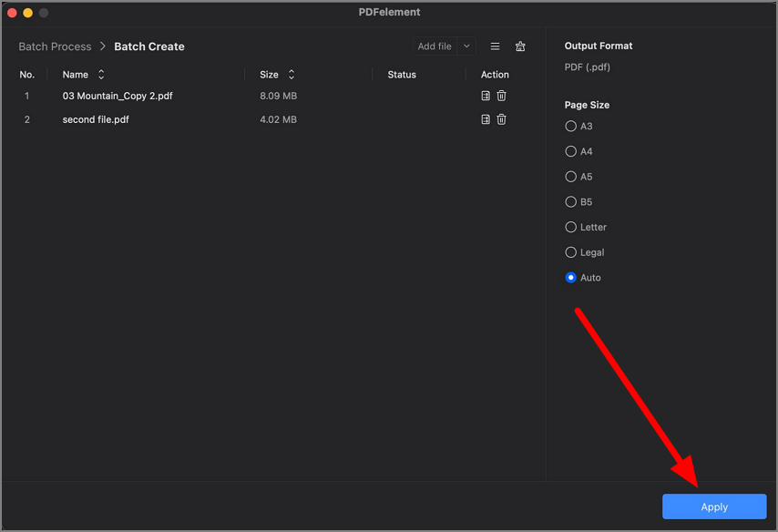This screenshot has width=778, height=532.
Task: Select the Auto page size
Action: tap(570, 278)
